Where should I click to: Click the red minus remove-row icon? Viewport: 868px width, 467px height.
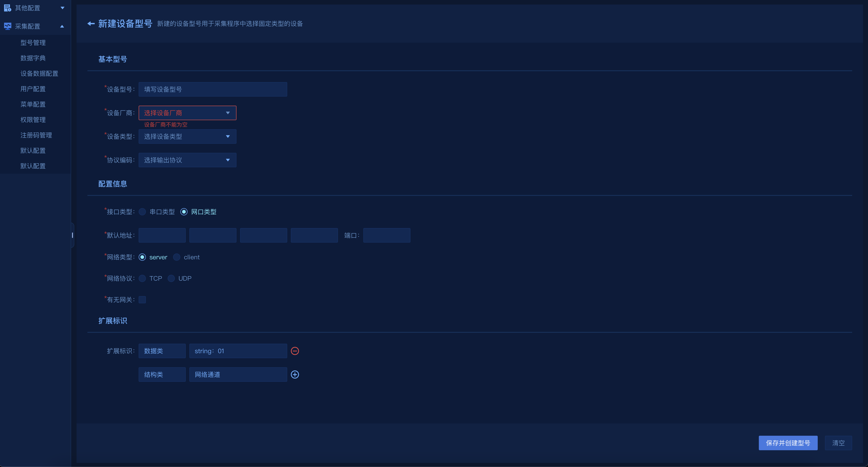point(295,351)
